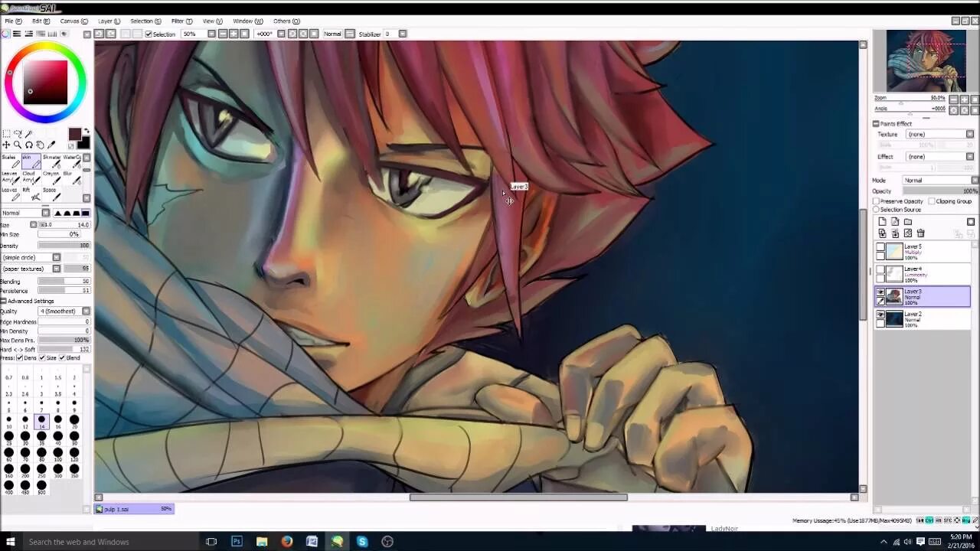
Task: Choose the Skin brush preset
Action: [31, 161]
